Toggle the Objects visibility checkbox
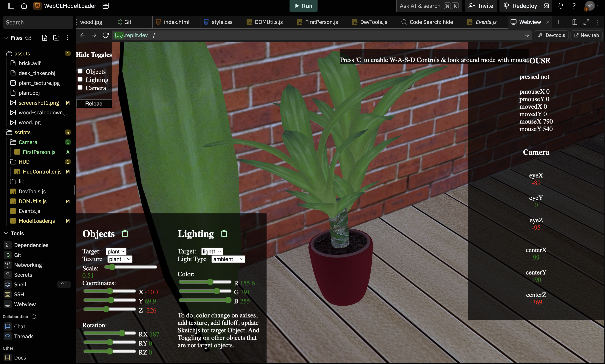 80,71
